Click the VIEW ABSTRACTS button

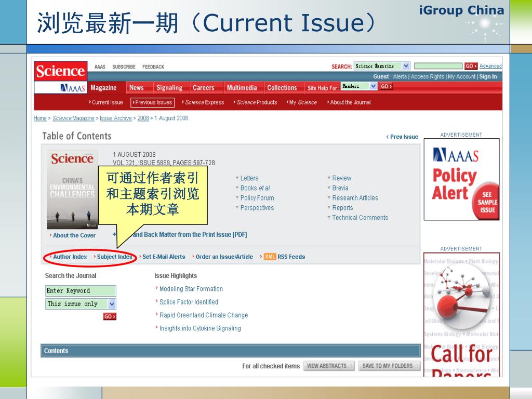(x=329, y=366)
